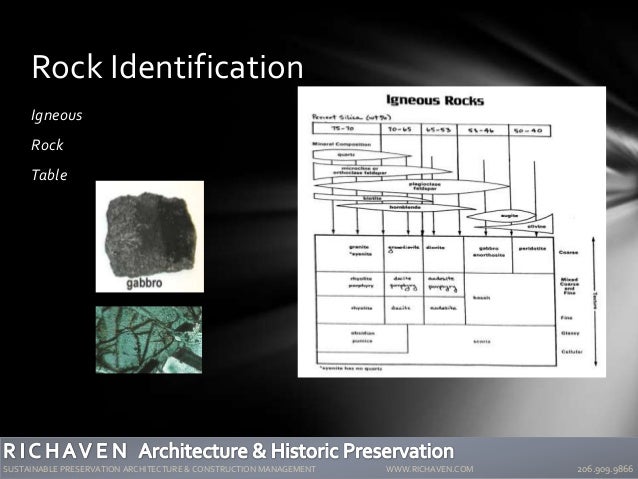
Task: Click the 'SUSTAINABLE PRESERVATION ARCHITECTURE' tagline
Action: click(x=159, y=469)
